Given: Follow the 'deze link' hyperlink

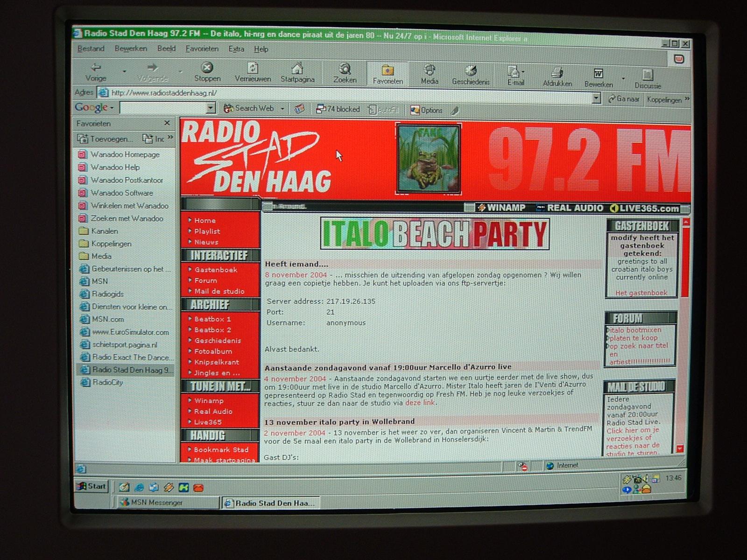Looking at the screenshot, I should click(x=420, y=403).
